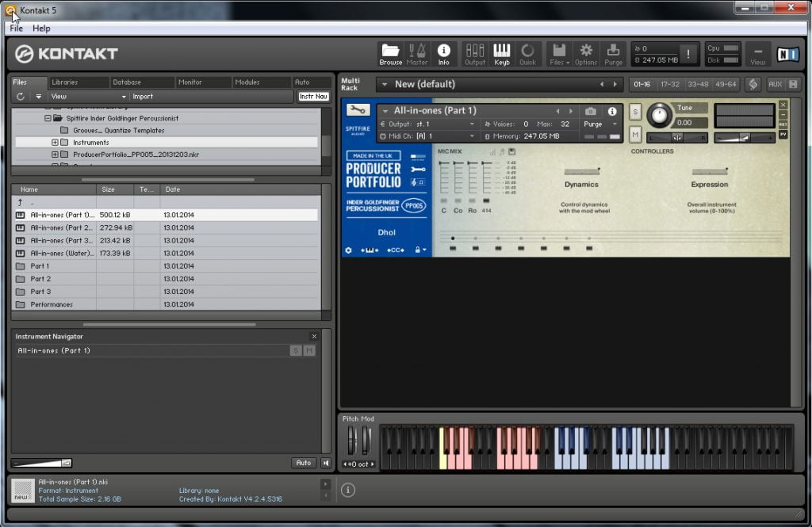
Task: Click the Tune knob
Action: (x=659, y=115)
